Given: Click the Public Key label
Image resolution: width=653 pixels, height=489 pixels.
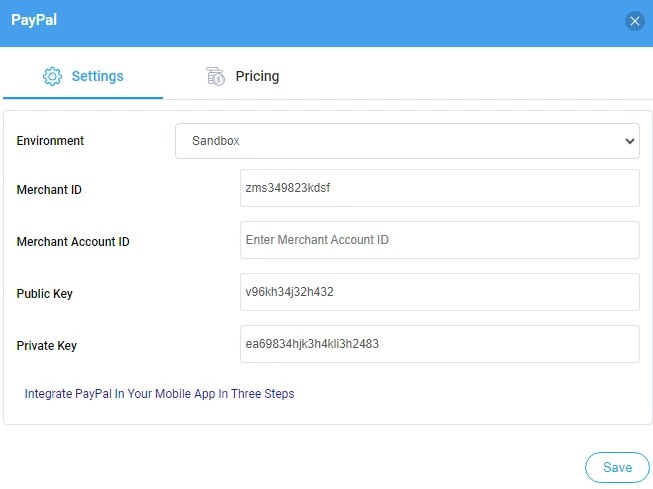Looking at the screenshot, I should coord(45,294).
